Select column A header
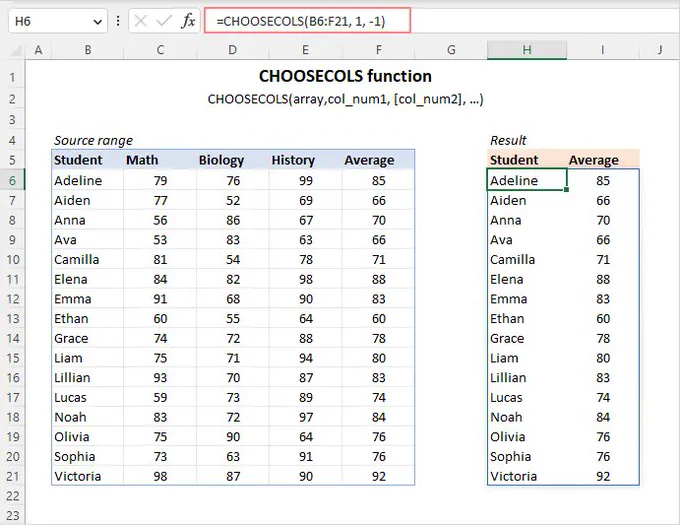The image size is (680, 525). point(39,50)
